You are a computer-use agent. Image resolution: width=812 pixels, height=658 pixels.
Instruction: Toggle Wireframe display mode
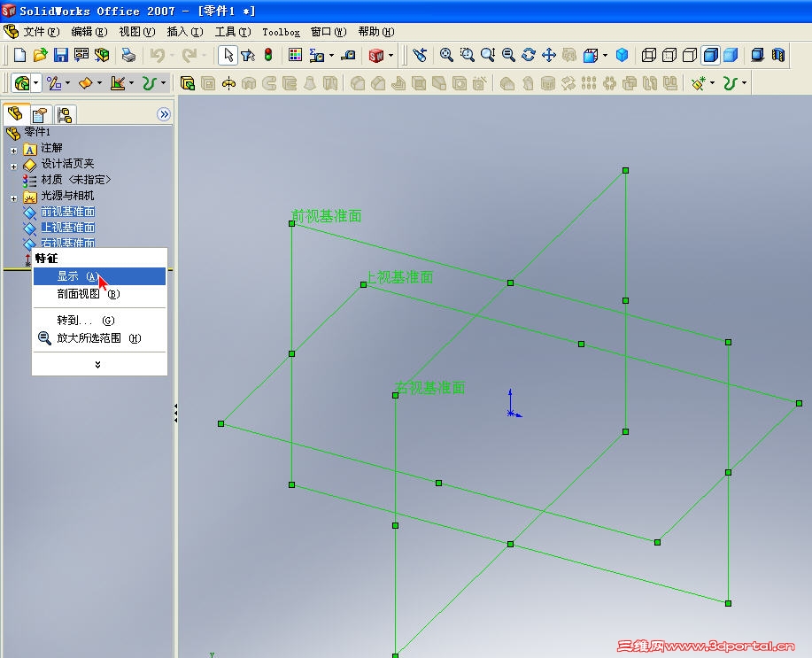click(x=649, y=55)
